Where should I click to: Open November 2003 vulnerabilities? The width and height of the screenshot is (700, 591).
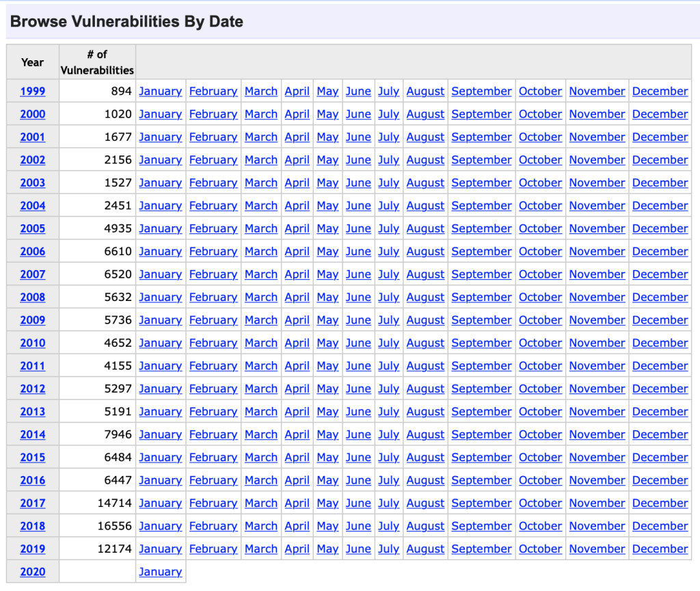click(597, 183)
